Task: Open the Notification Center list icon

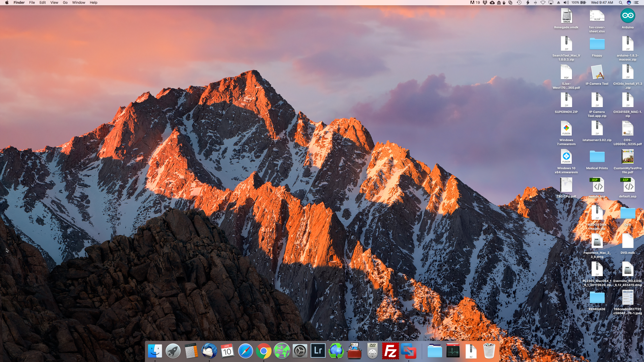Action: pyautogui.click(x=636, y=3)
